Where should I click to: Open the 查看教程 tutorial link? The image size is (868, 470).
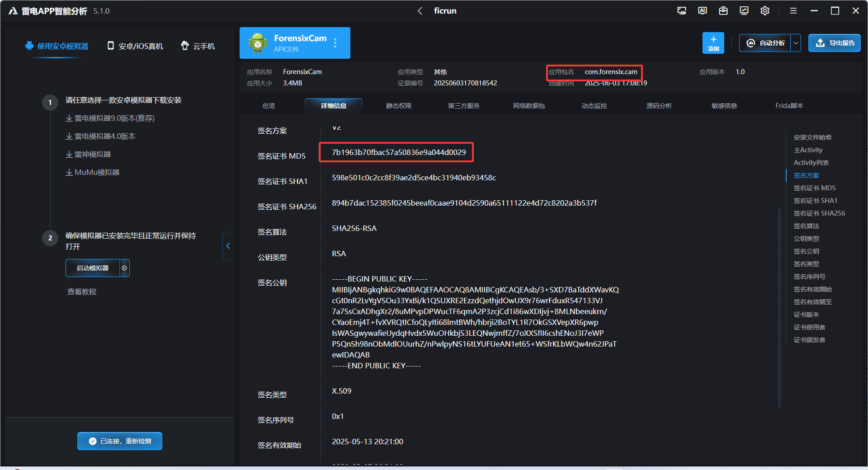coord(82,292)
